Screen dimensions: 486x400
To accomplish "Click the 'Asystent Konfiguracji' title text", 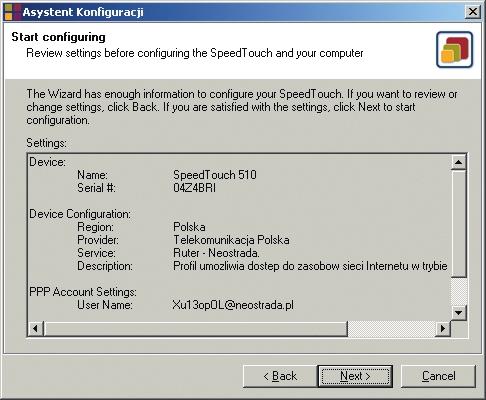I will point(83,12).
